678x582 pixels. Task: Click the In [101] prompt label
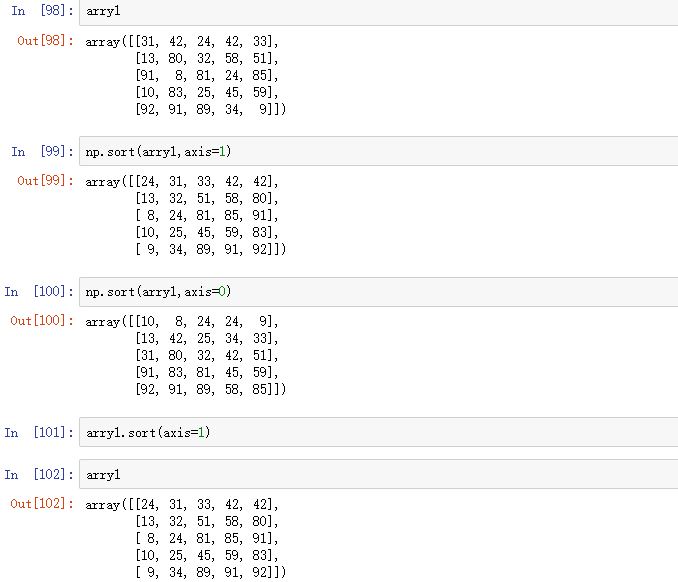[39, 432]
